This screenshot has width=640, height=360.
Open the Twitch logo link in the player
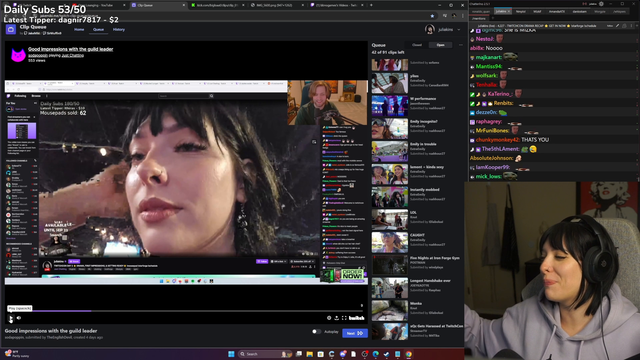[x=356, y=318]
